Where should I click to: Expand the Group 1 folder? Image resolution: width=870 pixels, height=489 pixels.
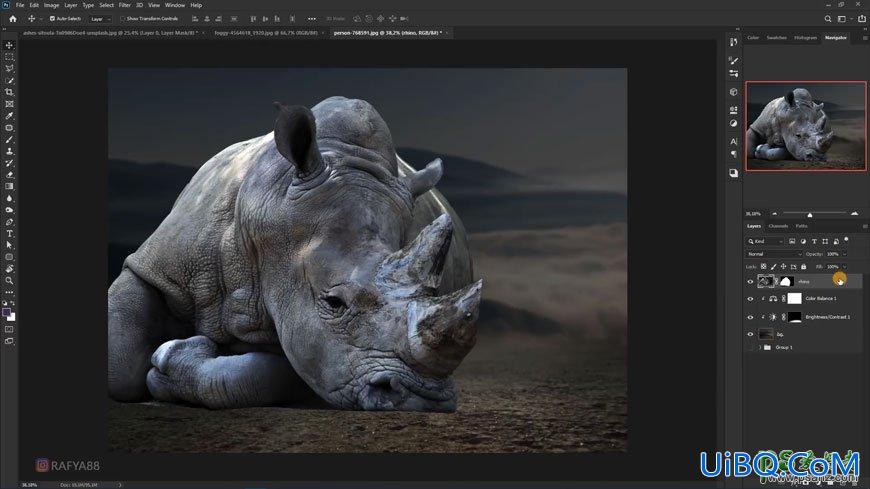click(760, 347)
